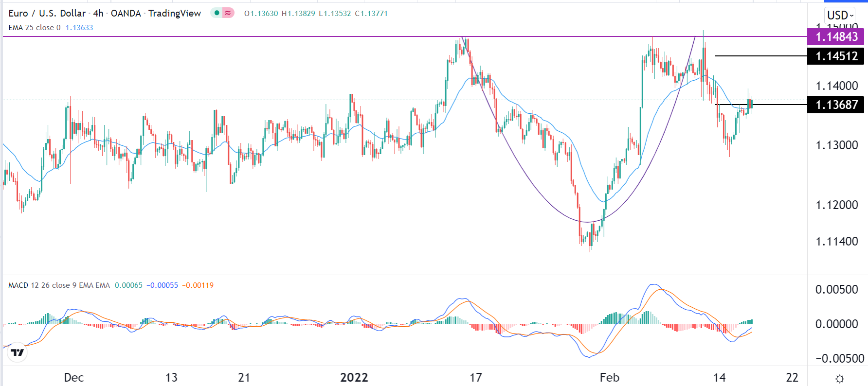This screenshot has height=386, width=868.
Task: Click the close price C1.13771
Action: 371,14
